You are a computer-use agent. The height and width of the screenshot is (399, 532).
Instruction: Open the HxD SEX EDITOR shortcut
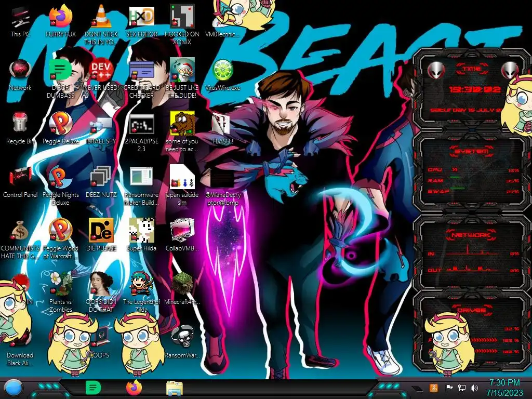141,21
